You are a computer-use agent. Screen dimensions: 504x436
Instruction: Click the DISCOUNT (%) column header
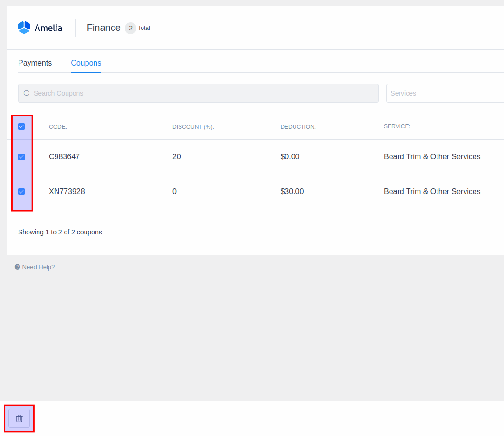click(193, 127)
